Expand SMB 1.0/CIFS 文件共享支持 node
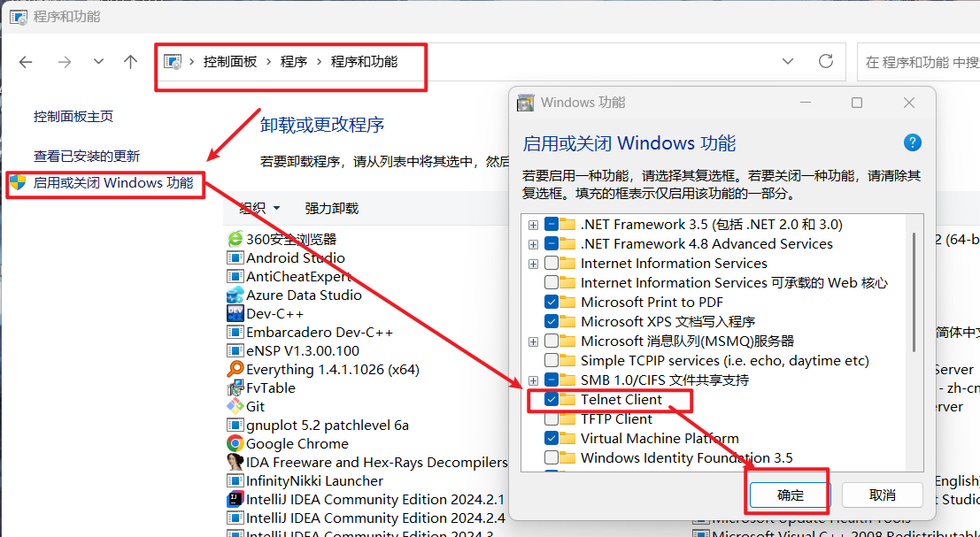Screen dimensions: 980x537 [533, 380]
